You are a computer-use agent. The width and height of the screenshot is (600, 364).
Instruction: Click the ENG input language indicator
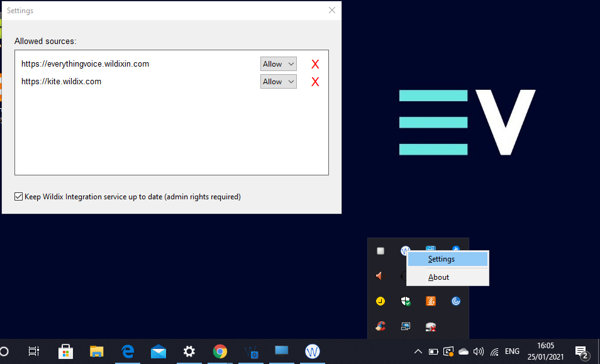pos(512,351)
